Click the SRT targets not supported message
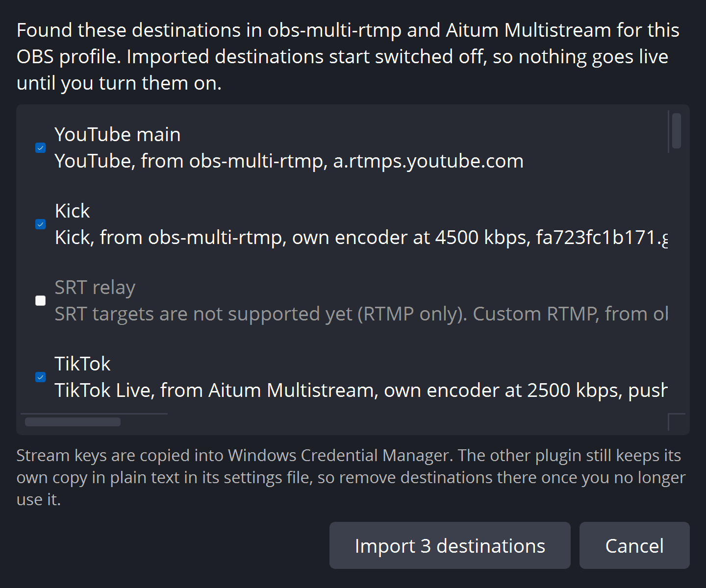 pyautogui.click(x=361, y=314)
